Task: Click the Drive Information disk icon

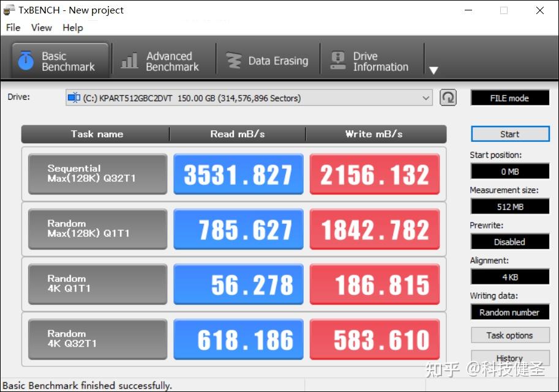Action: point(338,61)
